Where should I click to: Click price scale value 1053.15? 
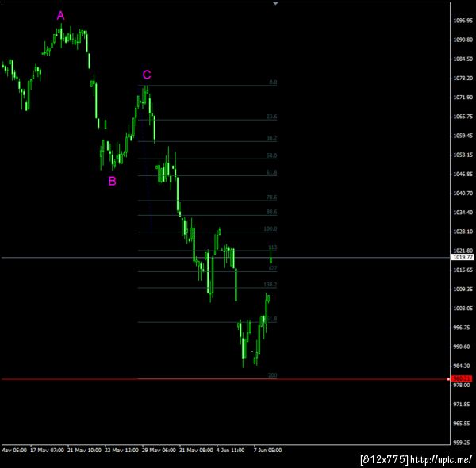[463, 155]
